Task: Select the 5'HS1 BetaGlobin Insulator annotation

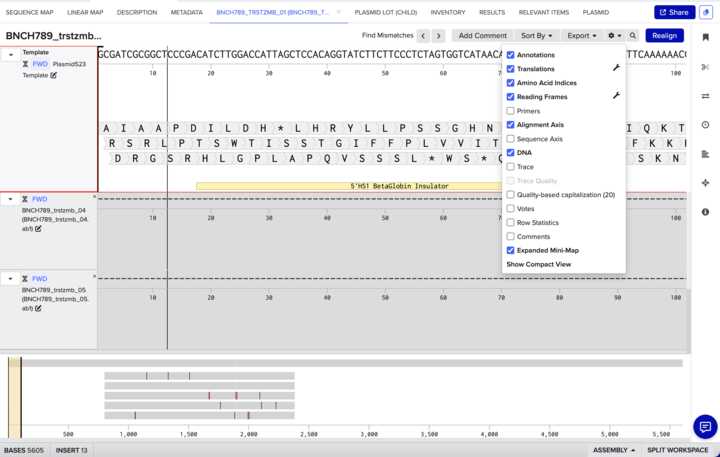Action: (349, 186)
